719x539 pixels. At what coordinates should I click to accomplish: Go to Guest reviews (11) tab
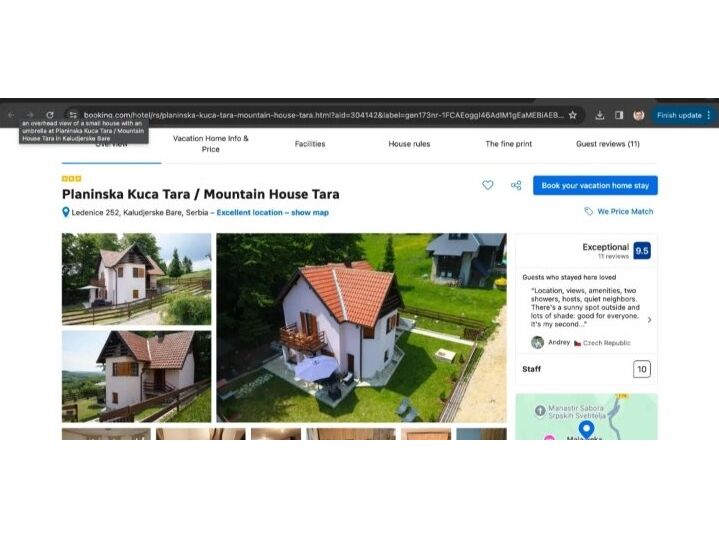607,144
